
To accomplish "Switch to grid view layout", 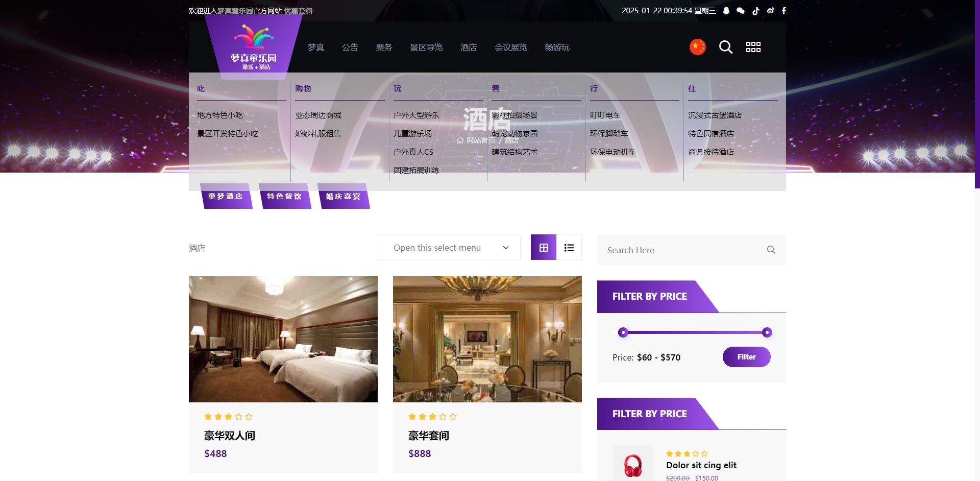I will [x=544, y=248].
